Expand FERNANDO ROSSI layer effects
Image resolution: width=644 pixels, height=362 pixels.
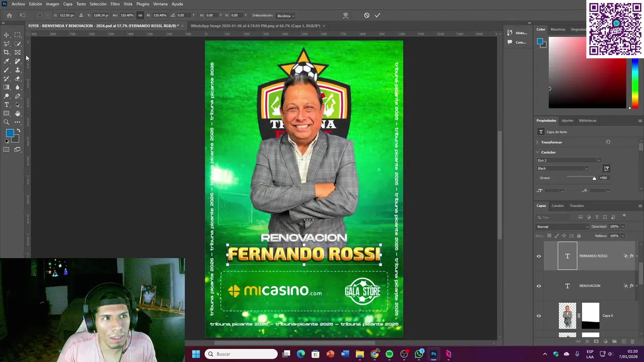coord(636,256)
